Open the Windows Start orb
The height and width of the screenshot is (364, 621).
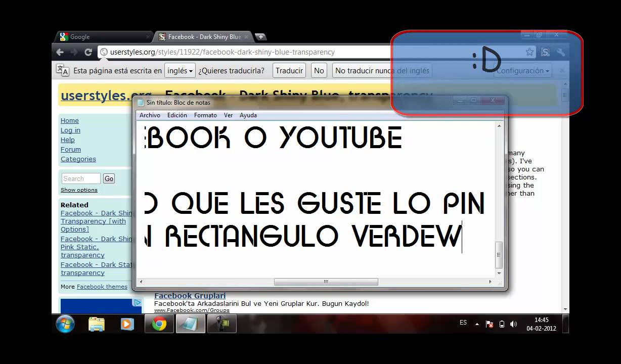pyautogui.click(x=65, y=324)
